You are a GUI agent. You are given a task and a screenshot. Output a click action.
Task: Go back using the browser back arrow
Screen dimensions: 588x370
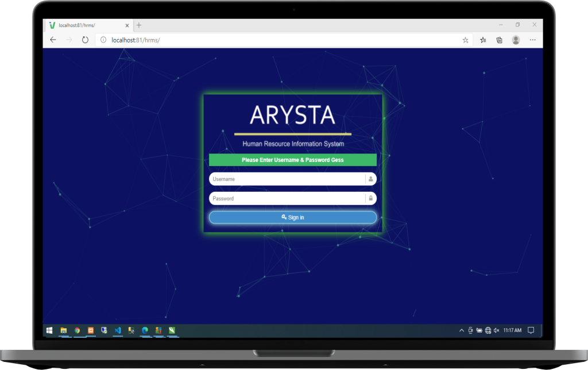(x=53, y=40)
